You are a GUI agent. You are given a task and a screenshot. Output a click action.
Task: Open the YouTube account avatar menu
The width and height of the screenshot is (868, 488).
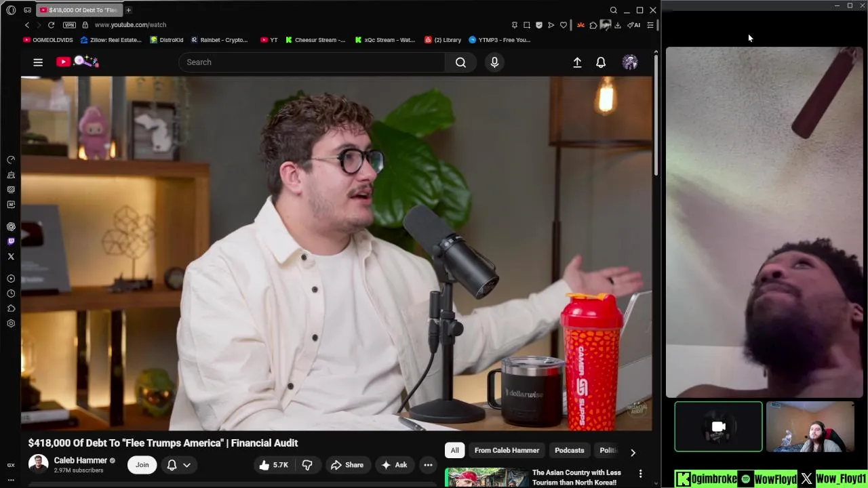coord(630,62)
